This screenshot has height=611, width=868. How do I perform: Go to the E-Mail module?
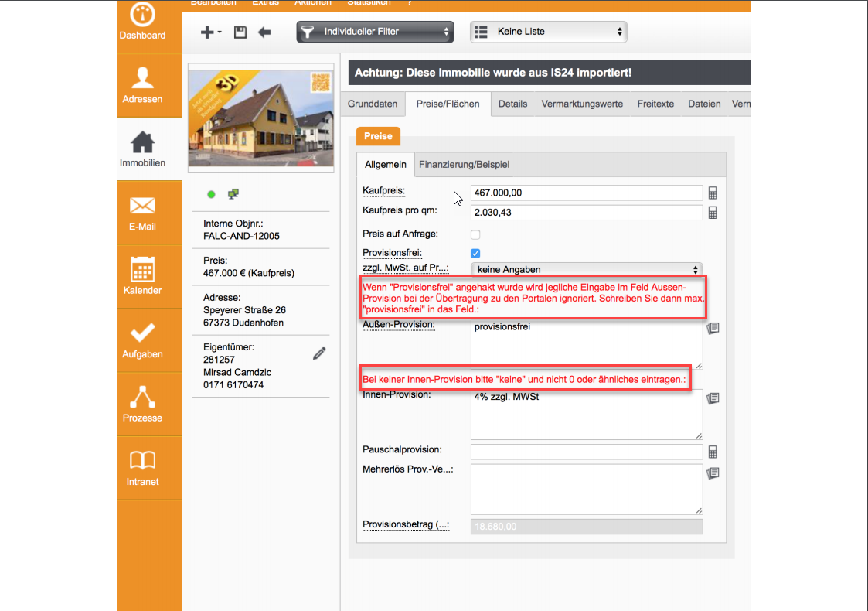pyautogui.click(x=142, y=213)
